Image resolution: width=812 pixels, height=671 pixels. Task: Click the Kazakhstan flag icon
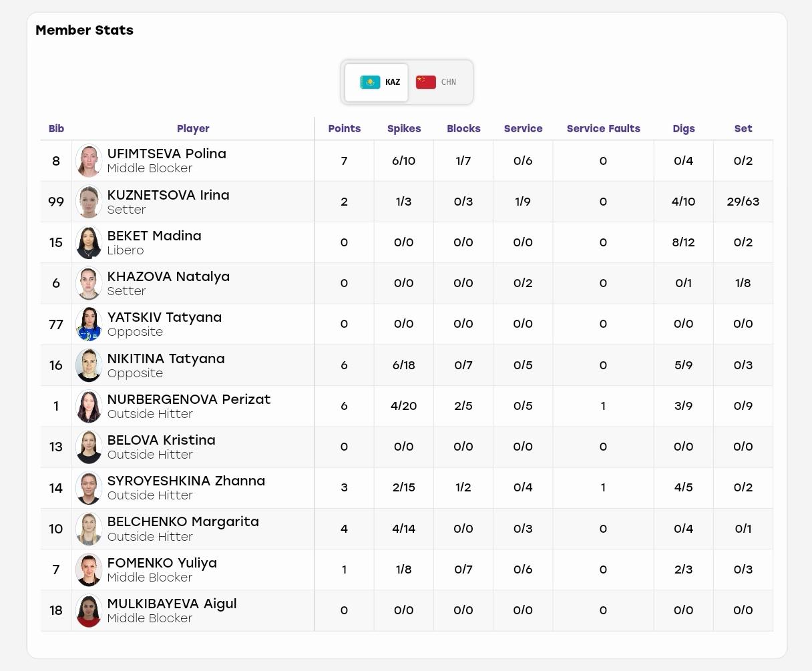coord(370,82)
